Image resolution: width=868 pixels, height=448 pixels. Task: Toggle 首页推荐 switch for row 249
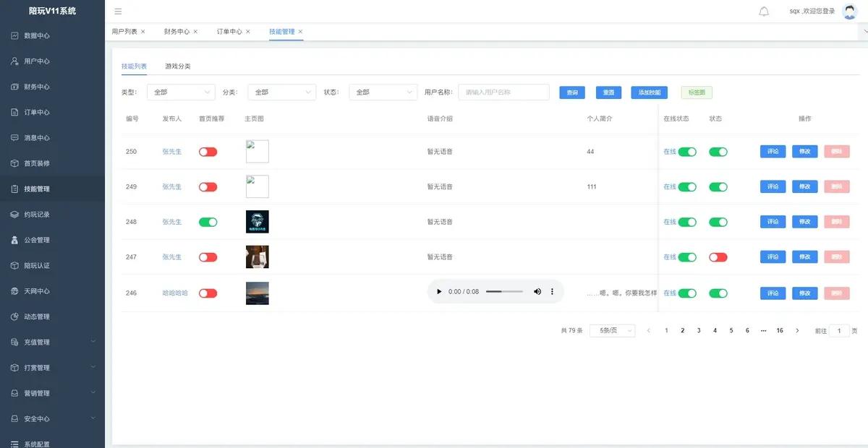208,186
